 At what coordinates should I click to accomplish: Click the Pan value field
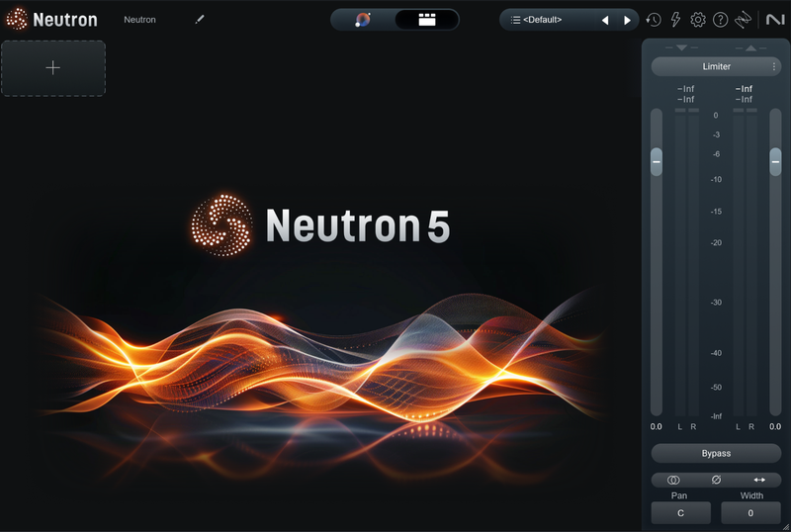point(680,513)
